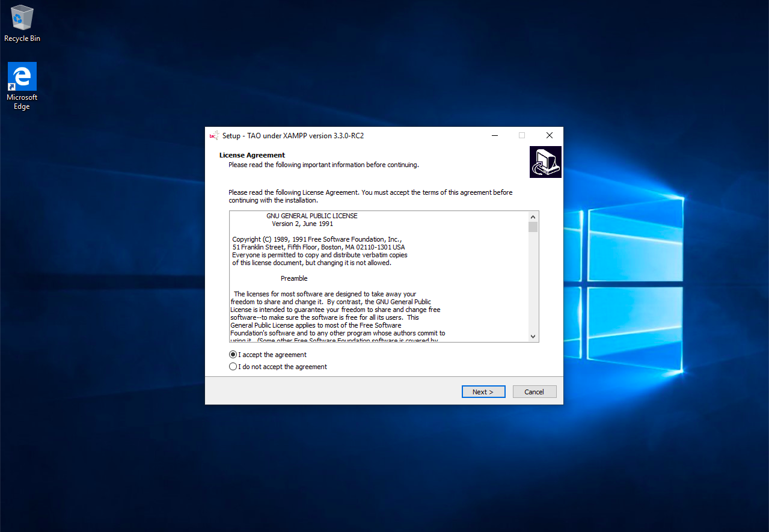Click the installer wizard graphic at top right
This screenshot has width=769, height=532.
545,162
